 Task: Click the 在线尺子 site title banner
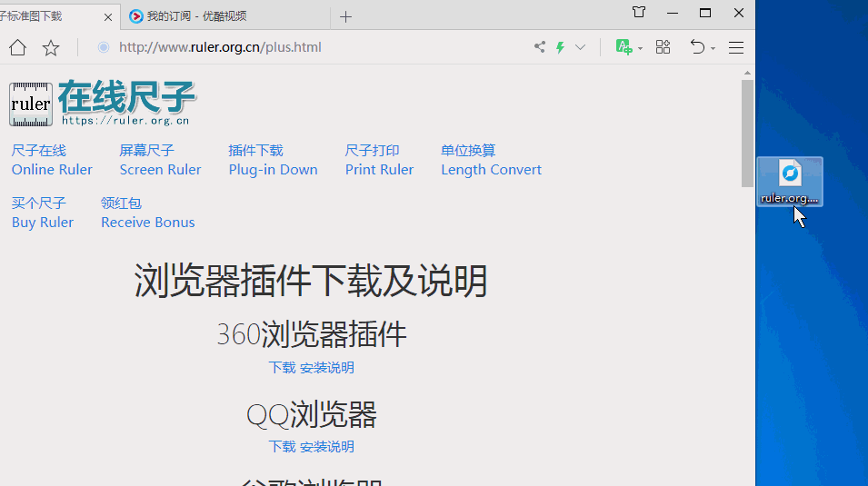126,103
